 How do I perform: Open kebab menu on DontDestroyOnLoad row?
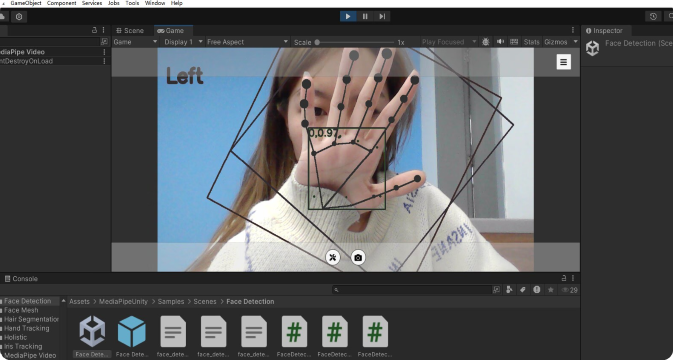click(x=104, y=61)
